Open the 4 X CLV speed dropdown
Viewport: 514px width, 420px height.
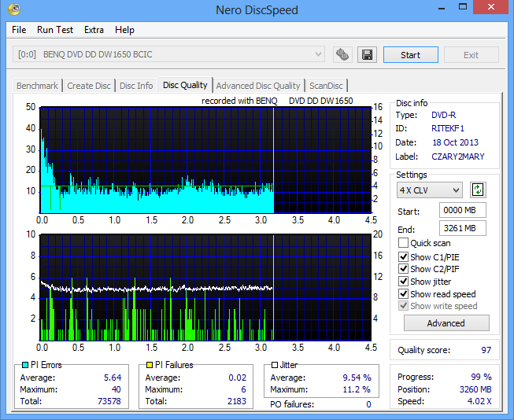coord(430,190)
